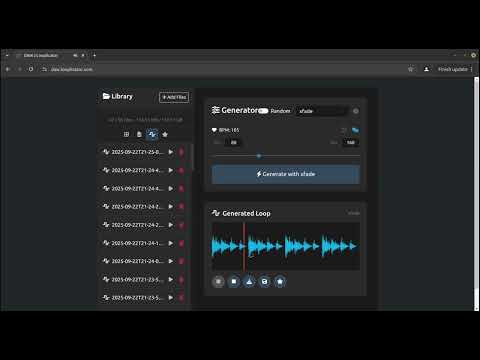Click the Generated Loop waveform display
480x360 pixels.
[286, 246]
